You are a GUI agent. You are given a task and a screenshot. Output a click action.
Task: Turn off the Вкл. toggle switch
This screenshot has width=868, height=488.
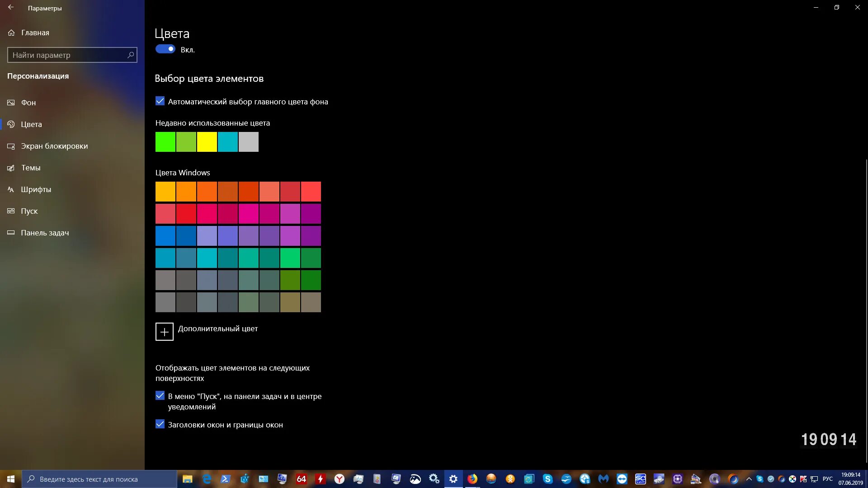pos(165,49)
